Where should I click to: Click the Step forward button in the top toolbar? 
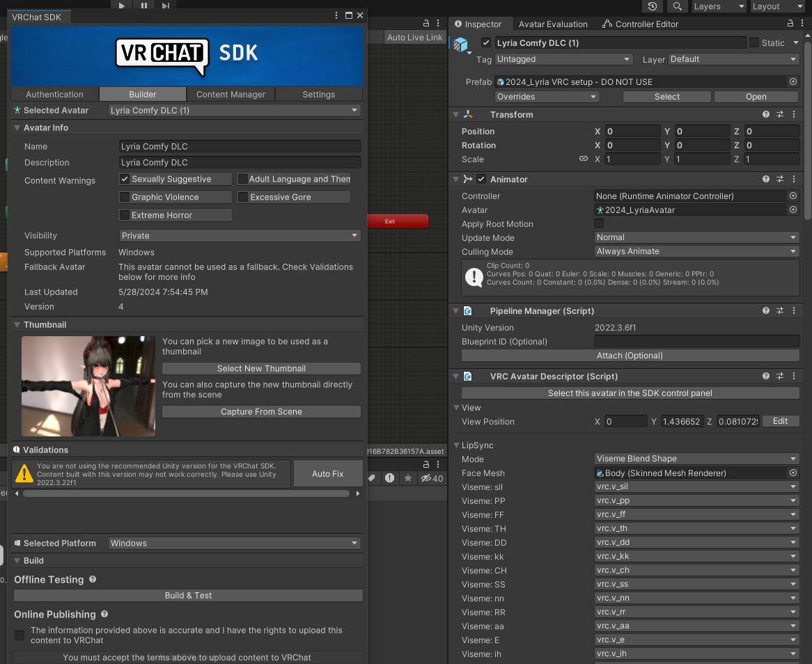(x=166, y=5)
